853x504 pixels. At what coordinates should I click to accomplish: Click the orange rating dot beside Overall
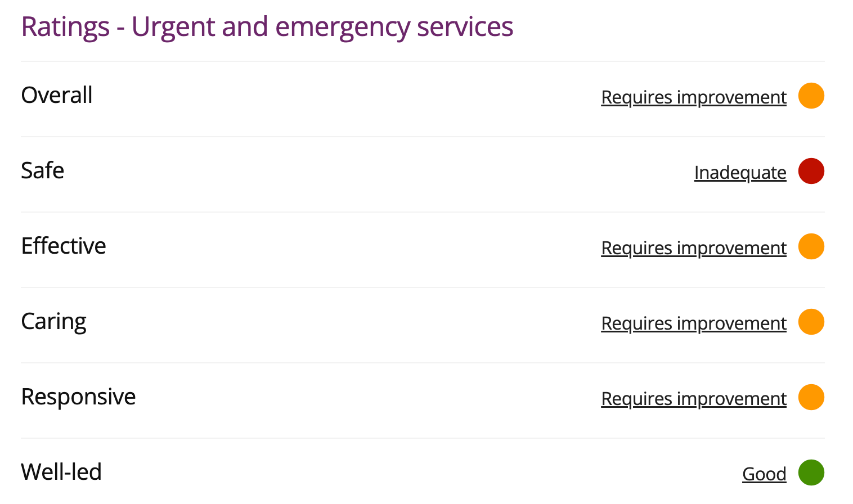811,96
